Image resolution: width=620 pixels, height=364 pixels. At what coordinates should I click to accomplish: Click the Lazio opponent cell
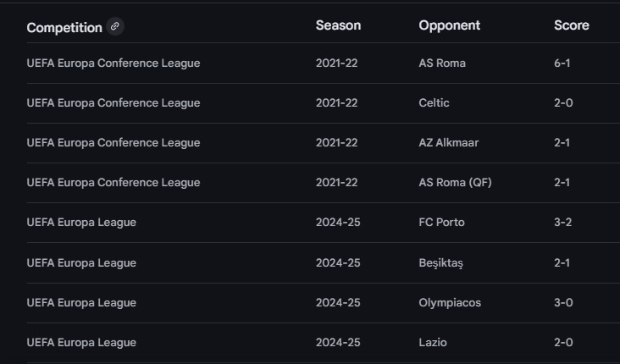[433, 342]
